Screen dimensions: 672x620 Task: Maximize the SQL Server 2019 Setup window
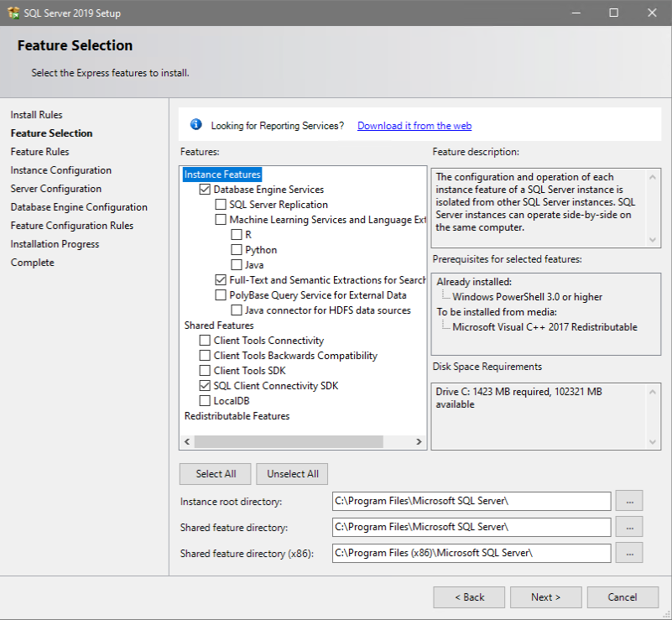coord(614,13)
